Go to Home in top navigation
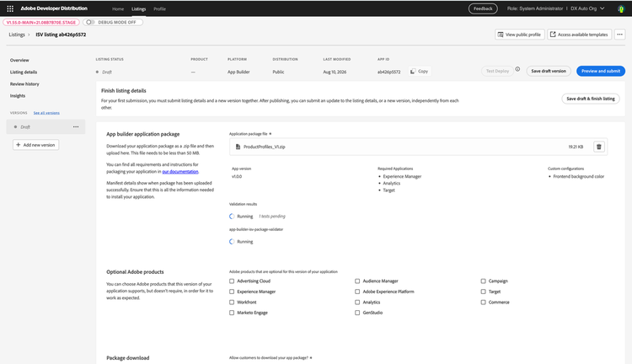 (118, 9)
